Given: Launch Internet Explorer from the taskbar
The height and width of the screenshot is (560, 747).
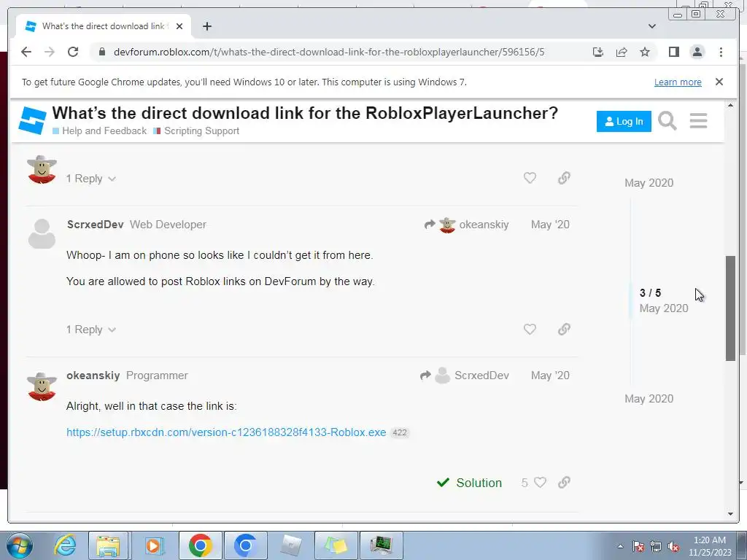Looking at the screenshot, I should (x=65, y=545).
